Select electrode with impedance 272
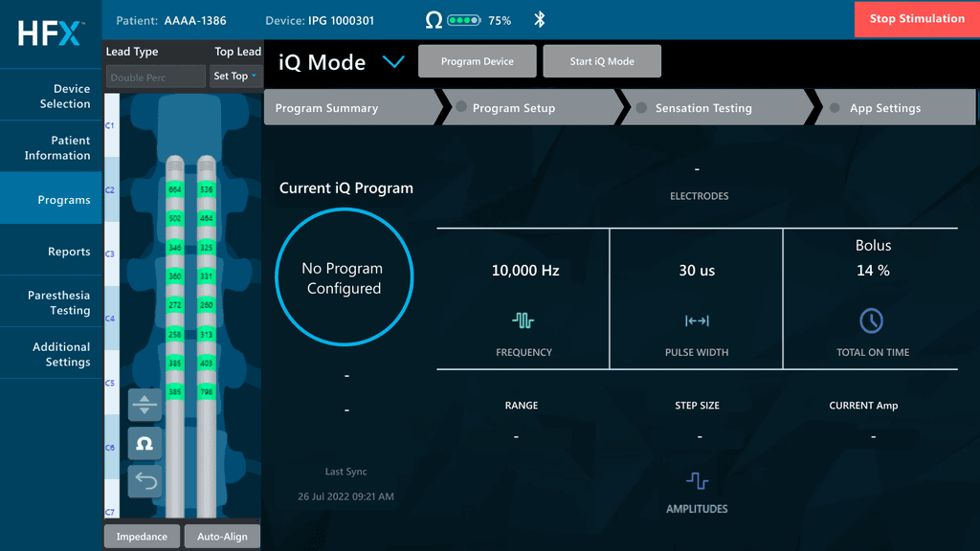This screenshot has height=551, width=980. coord(175,305)
